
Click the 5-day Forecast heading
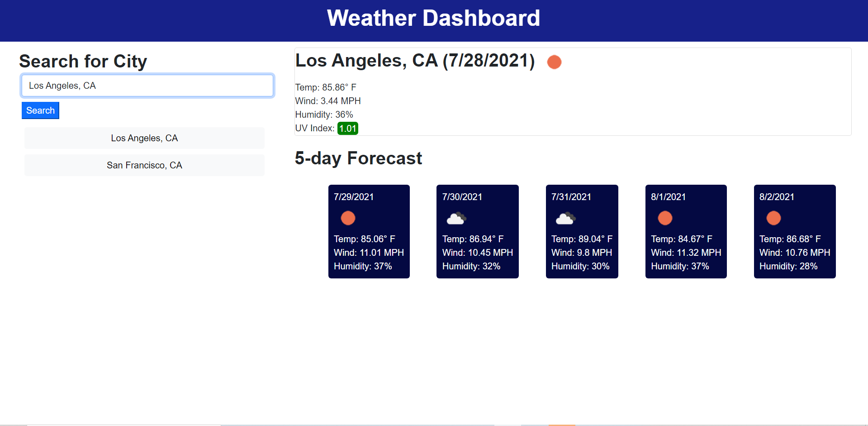[x=359, y=158]
